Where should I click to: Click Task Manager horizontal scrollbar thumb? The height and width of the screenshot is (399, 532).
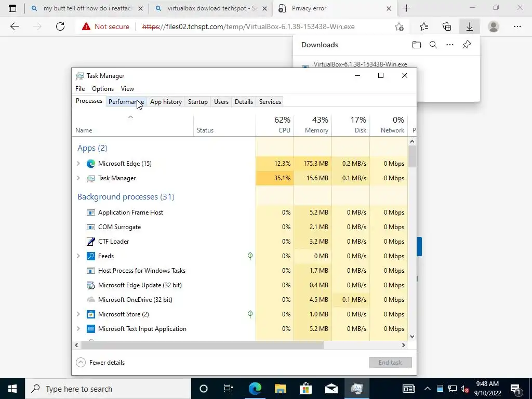pyautogui.click(x=202, y=345)
